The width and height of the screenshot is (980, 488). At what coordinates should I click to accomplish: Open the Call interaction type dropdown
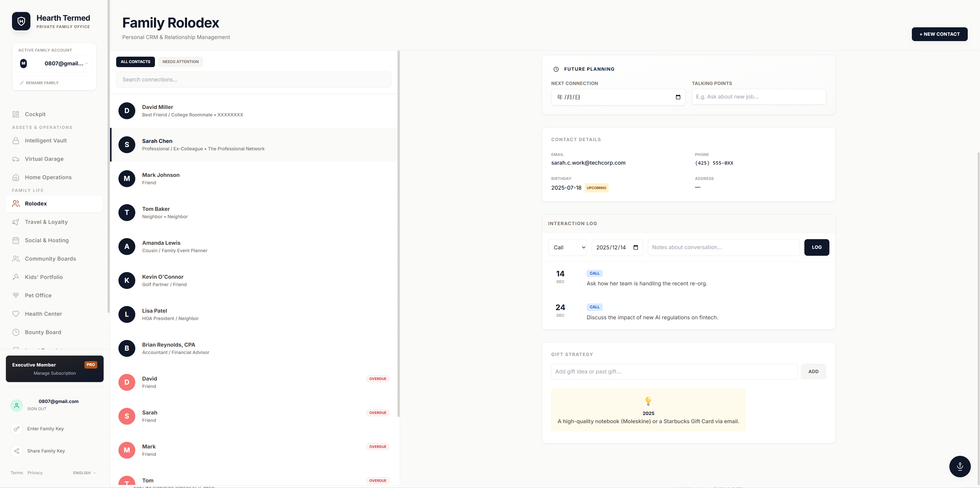(x=567, y=248)
